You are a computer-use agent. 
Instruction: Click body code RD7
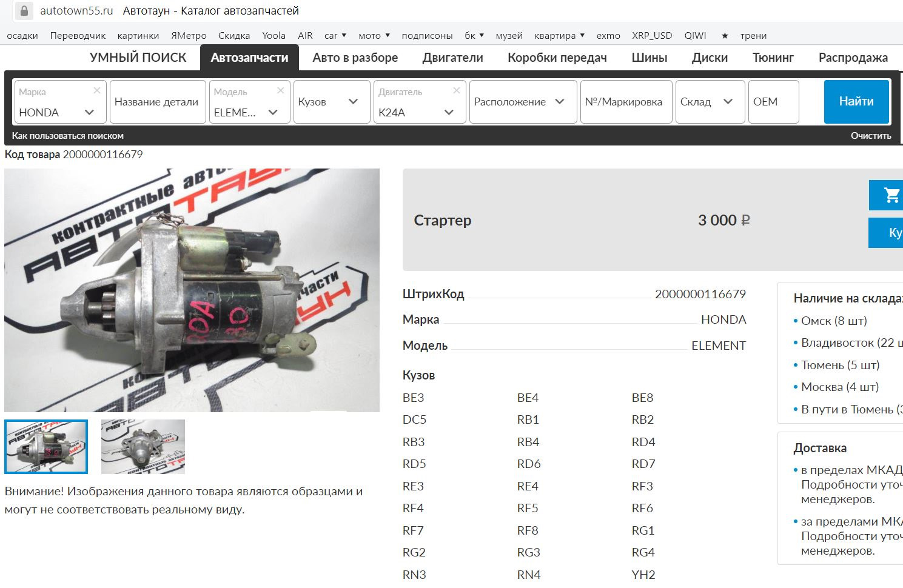coord(643,464)
